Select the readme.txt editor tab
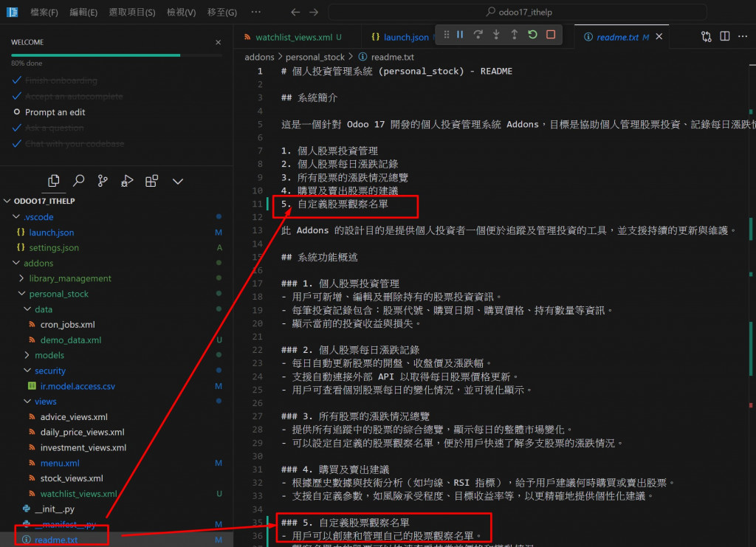 click(618, 37)
